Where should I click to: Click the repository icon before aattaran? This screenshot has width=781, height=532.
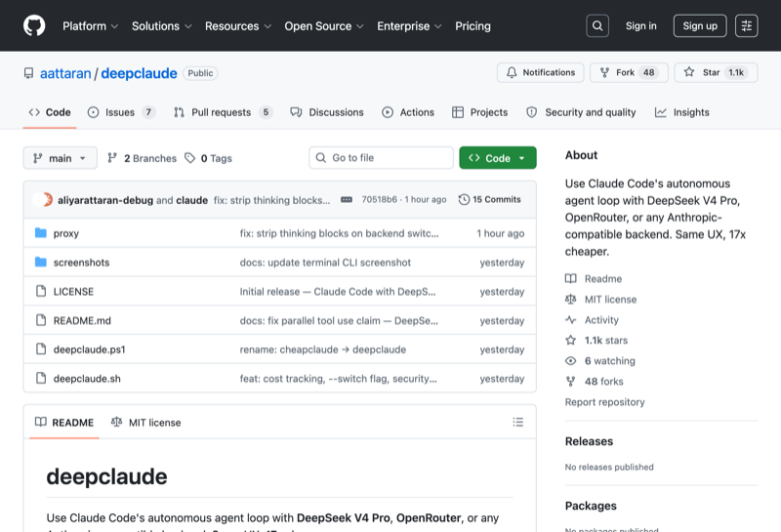(x=29, y=73)
